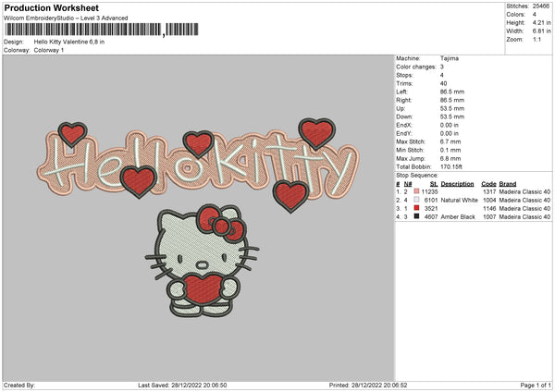Image resolution: width=555 pixels, height=392 pixels.
Task: Click the red color swatch for stop 3
Action: pos(416,208)
